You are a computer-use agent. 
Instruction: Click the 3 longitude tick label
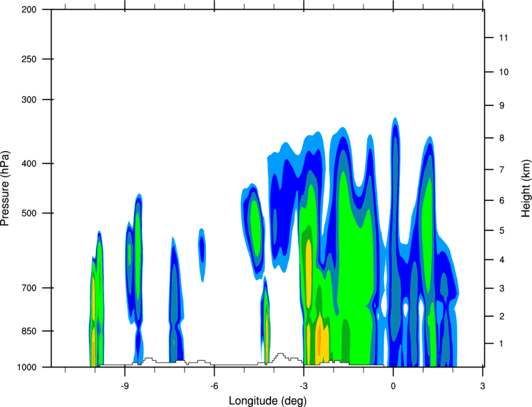[x=483, y=386]
